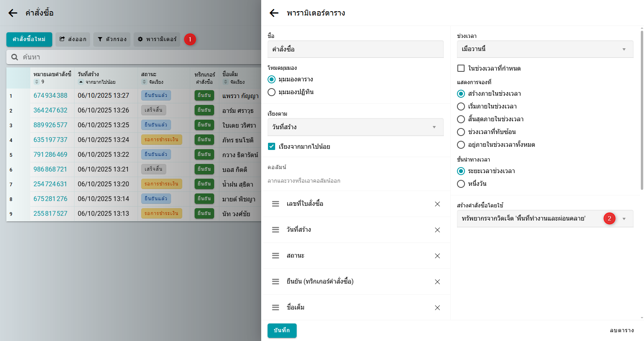Click back arrow in พารามิเตอร์ตาราง panel header
Viewport: 644px width, 341px height.
click(x=274, y=13)
